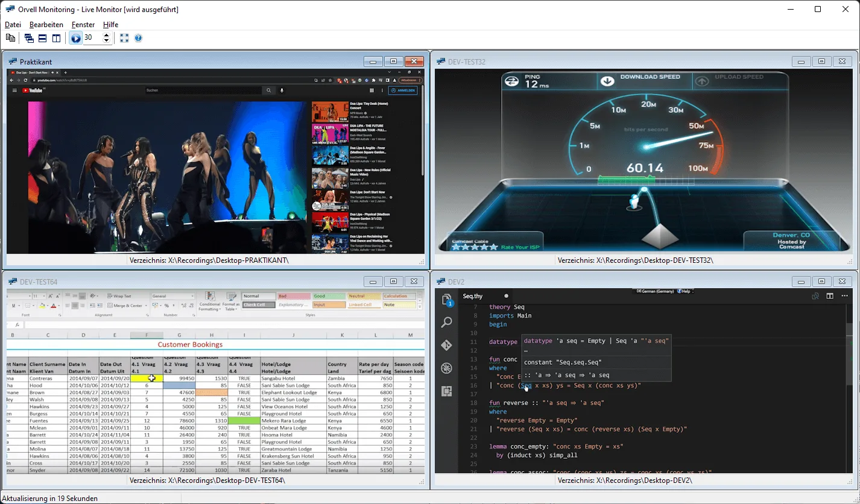
Task: Apply the Good cell style swatch
Action: [329, 296]
